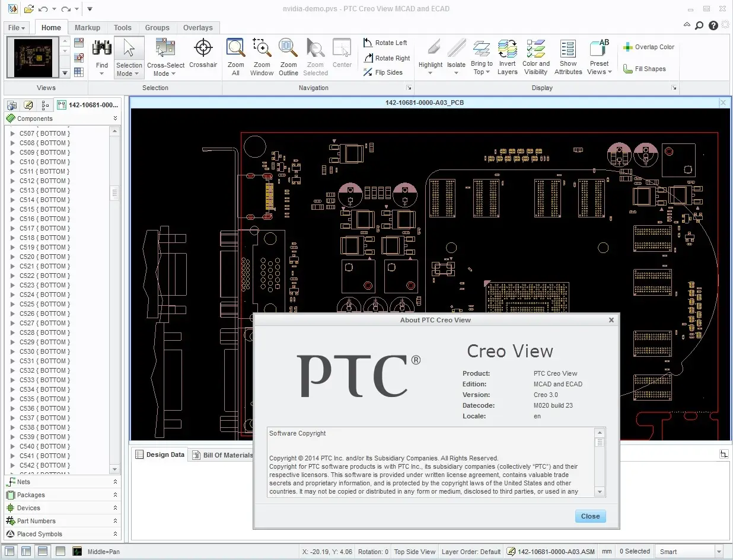
Task: Click the grid layout icon beside views gallery
Action: pos(78,72)
